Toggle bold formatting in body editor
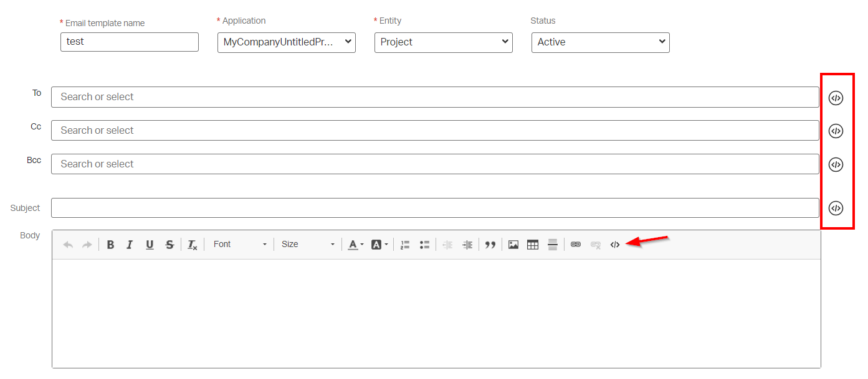The width and height of the screenshot is (868, 379). point(110,245)
